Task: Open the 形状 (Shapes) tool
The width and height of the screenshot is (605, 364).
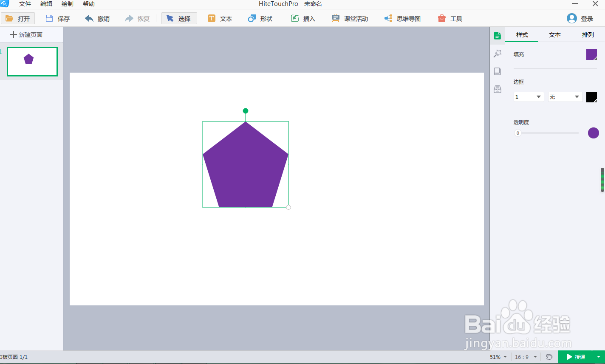Action: pos(260,18)
